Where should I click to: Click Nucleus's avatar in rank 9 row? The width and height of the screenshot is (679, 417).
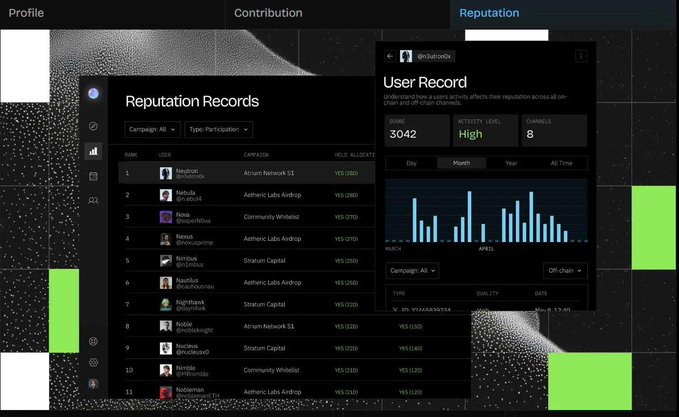click(x=165, y=349)
